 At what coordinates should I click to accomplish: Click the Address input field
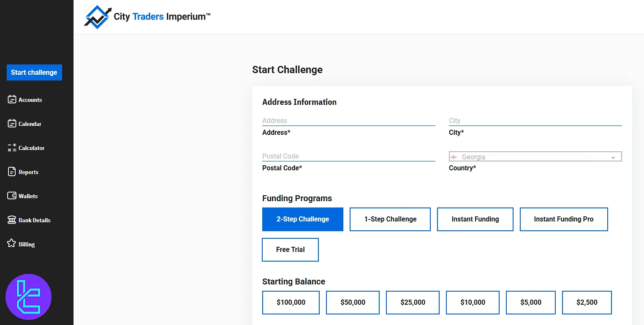tap(348, 121)
